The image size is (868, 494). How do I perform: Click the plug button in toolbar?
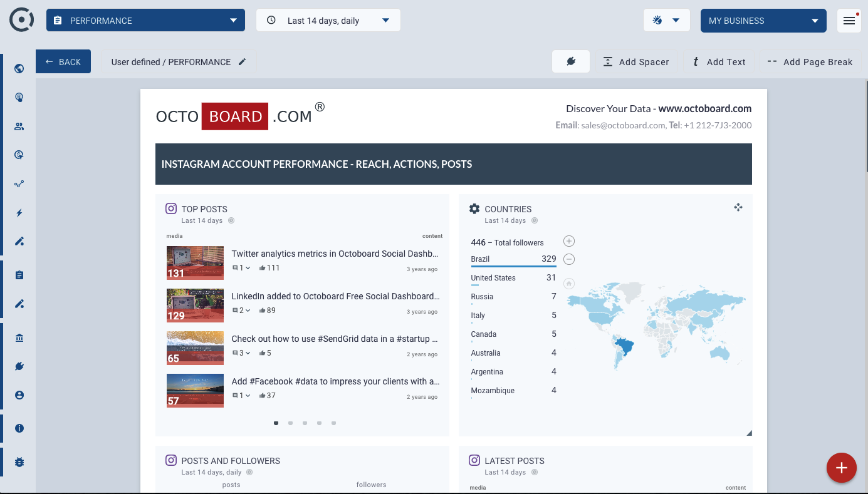pos(571,61)
